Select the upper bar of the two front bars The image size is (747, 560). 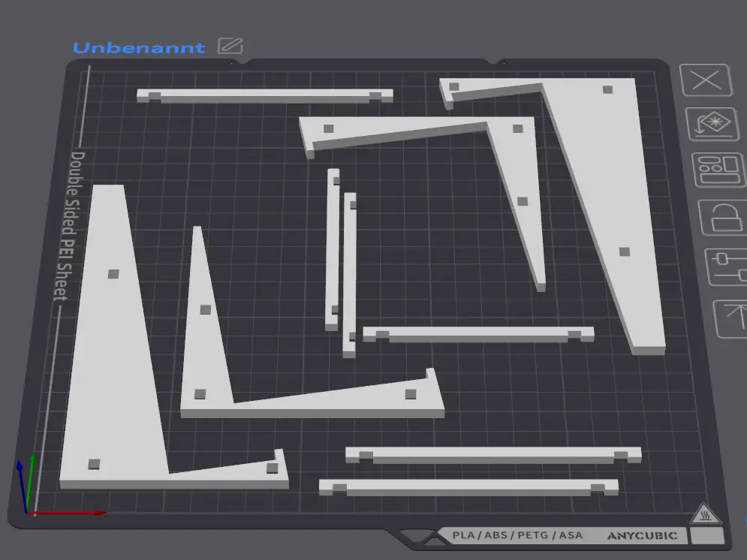pyautogui.click(x=493, y=455)
